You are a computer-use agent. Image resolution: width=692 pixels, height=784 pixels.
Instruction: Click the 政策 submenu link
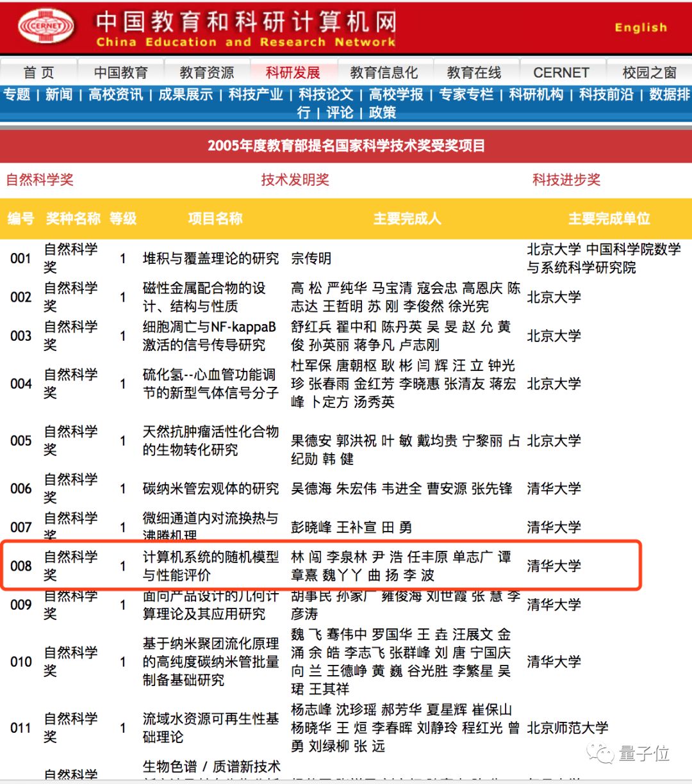click(382, 113)
